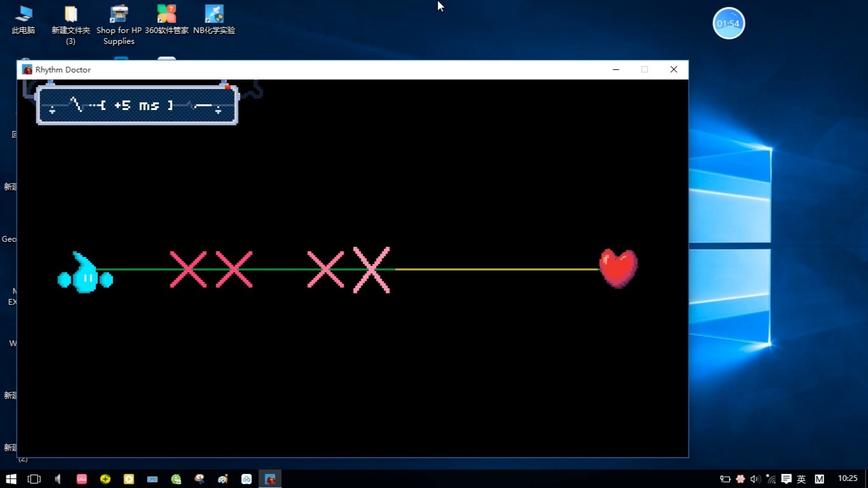Select the Shop for HP Supplies shortcut
Viewport: 868px width, 488px height.
(119, 25)
